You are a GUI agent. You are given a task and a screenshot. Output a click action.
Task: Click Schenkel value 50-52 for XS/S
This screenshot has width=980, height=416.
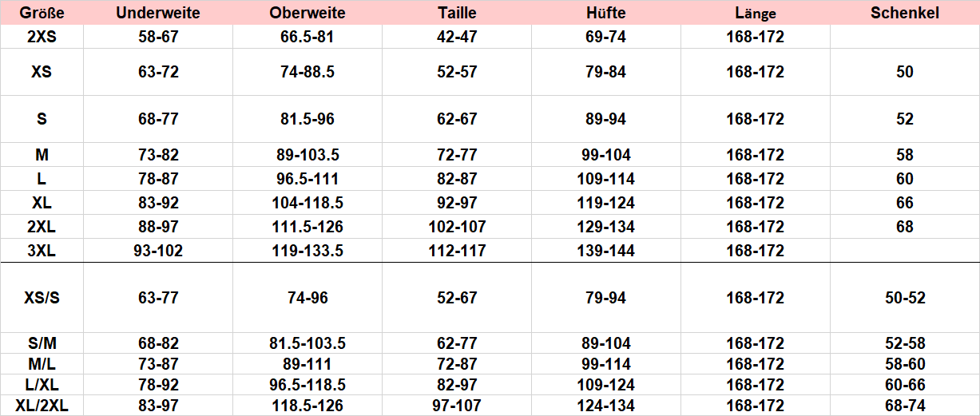(905, 298)
